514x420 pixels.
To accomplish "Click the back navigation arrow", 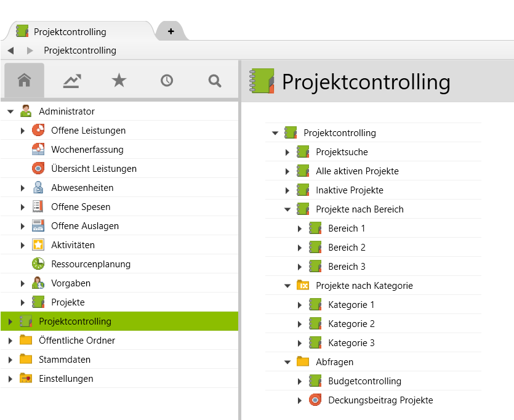I will (x=10, y=50).
